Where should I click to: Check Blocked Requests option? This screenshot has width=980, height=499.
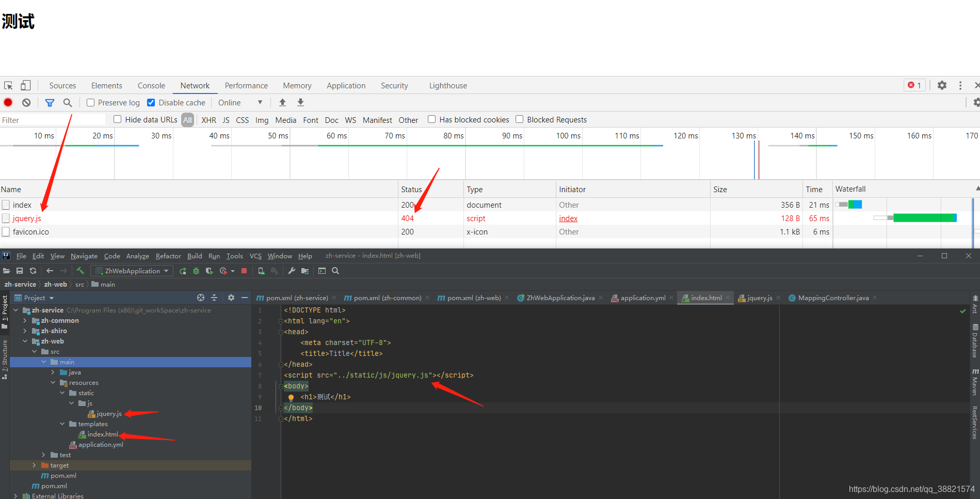coord(520,119)
